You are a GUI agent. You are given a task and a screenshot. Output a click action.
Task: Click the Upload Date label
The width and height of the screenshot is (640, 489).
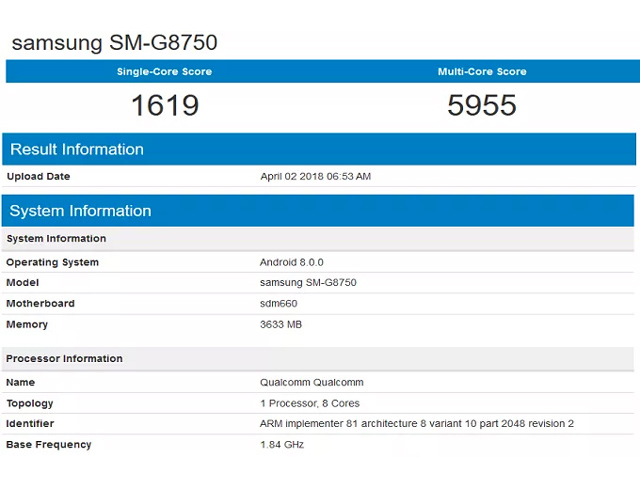[x=38, y=176]
